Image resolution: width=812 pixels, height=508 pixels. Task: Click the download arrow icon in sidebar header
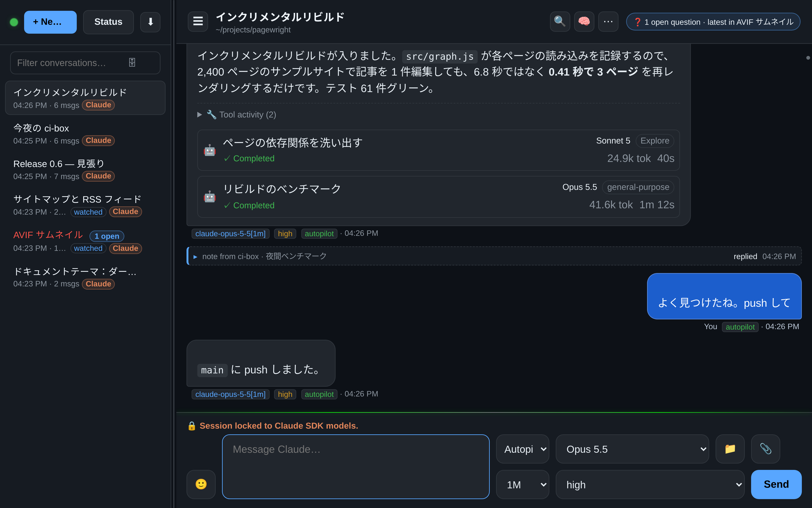coord(150,22)
